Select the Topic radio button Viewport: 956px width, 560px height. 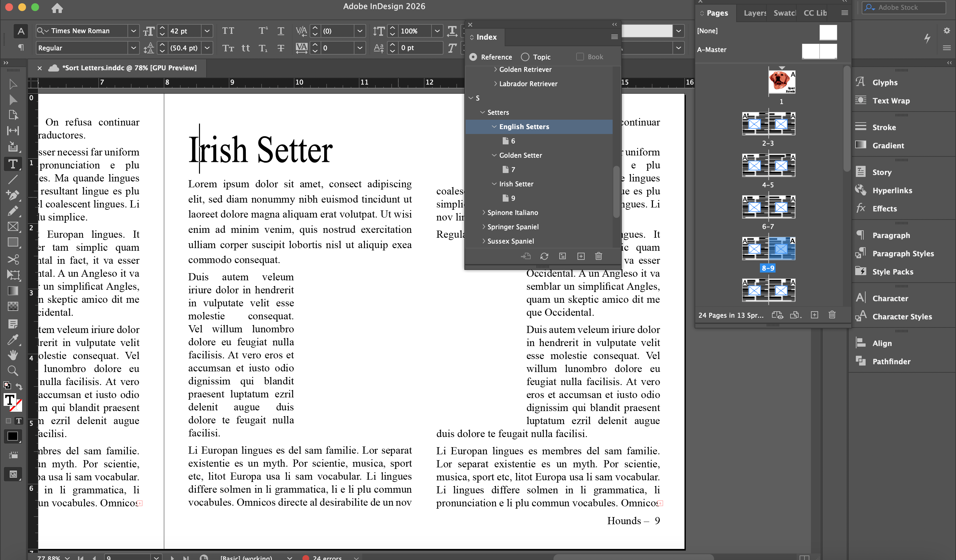(x=525, y=57)
